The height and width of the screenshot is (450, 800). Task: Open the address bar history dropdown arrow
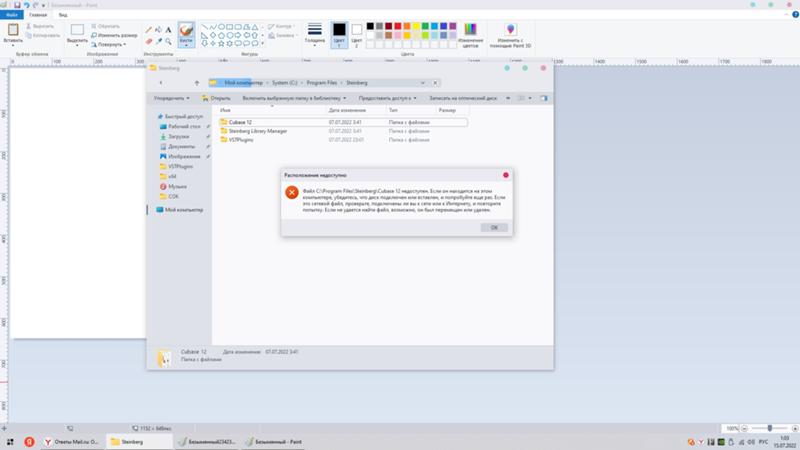[x=422, y=83]
